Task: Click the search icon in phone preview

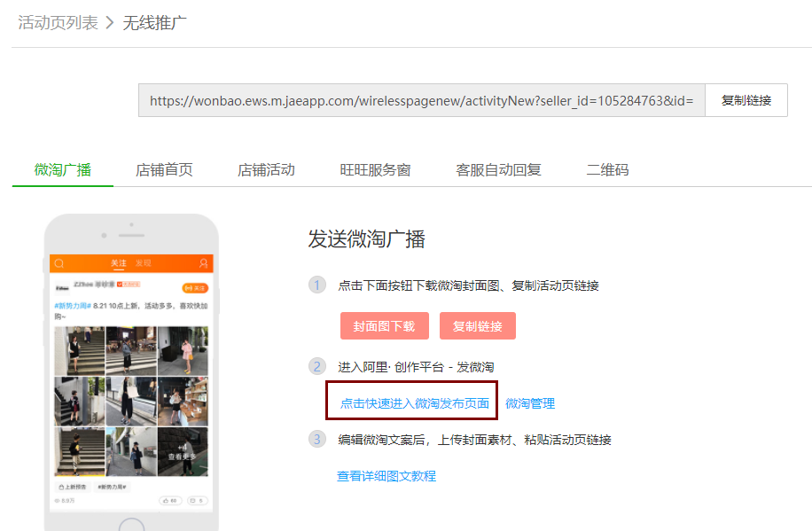Action: coord(59,263)
